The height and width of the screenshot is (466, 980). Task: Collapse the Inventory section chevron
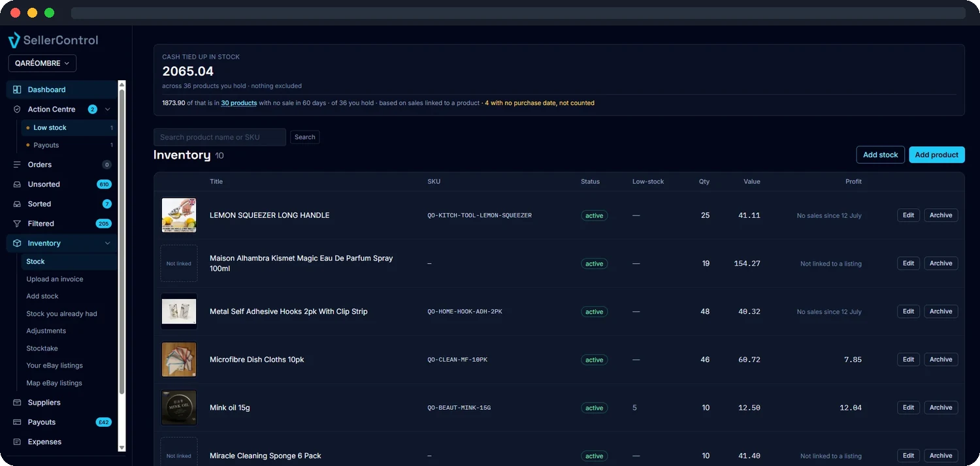click(108, 243)
